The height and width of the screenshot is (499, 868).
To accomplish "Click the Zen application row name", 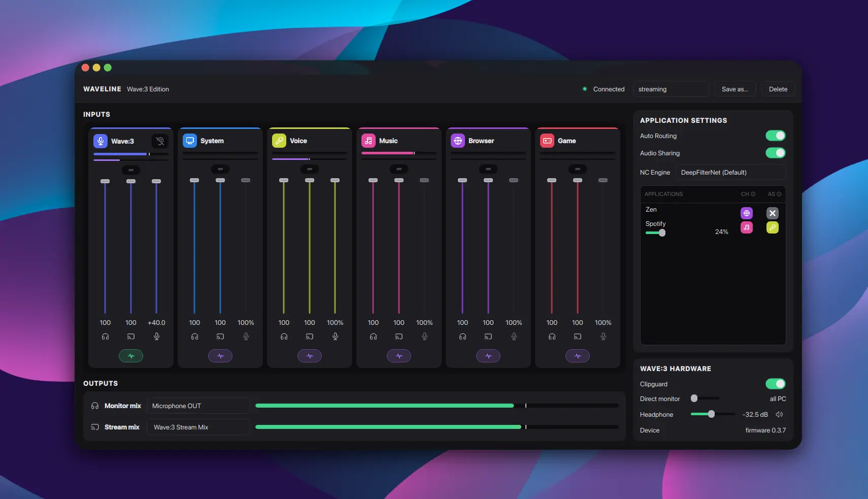I will pos(651,209).
